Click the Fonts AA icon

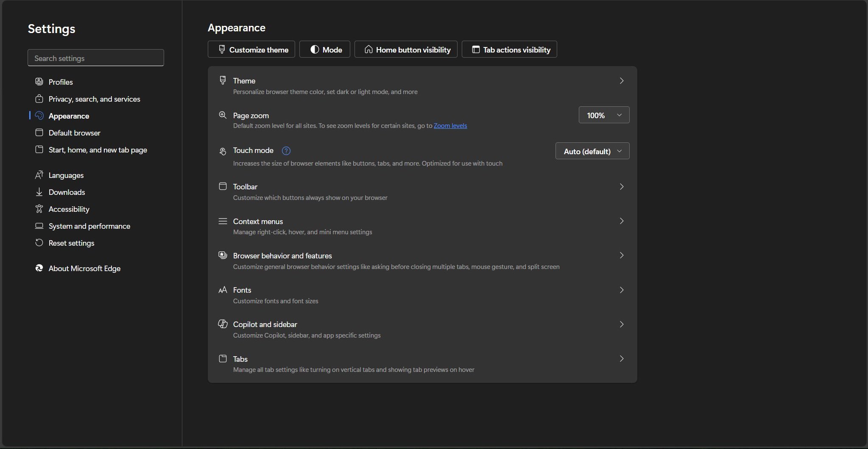223,290
